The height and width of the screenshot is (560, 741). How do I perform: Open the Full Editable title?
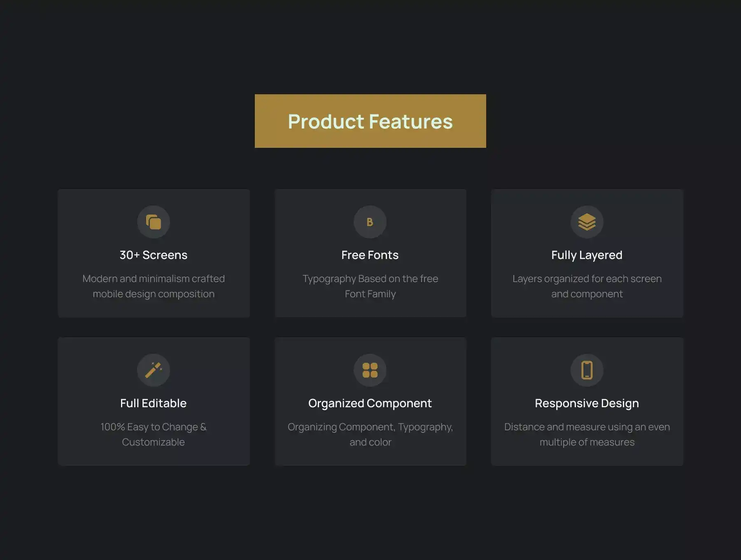point(154,403)
